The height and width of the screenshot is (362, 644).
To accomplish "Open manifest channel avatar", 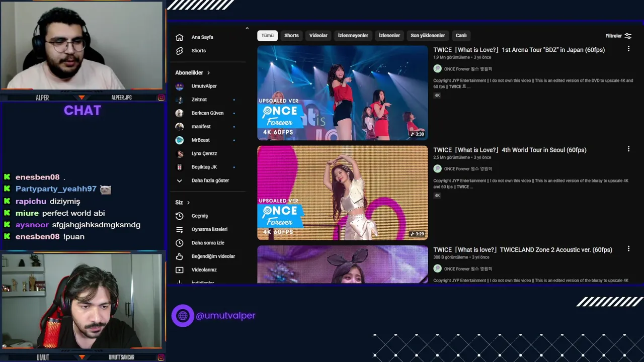I will point(179,127).
